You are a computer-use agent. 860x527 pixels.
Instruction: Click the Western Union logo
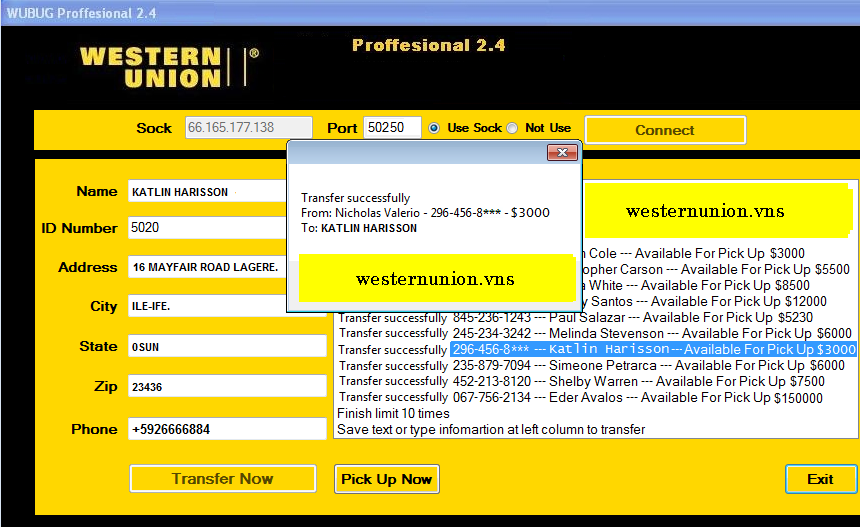169,67
